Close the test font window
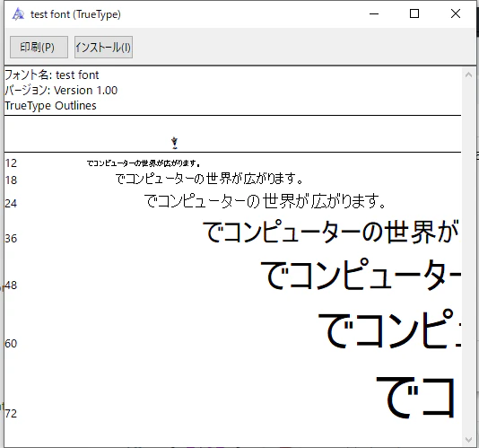The image size is (479, 448). (456, 13)
